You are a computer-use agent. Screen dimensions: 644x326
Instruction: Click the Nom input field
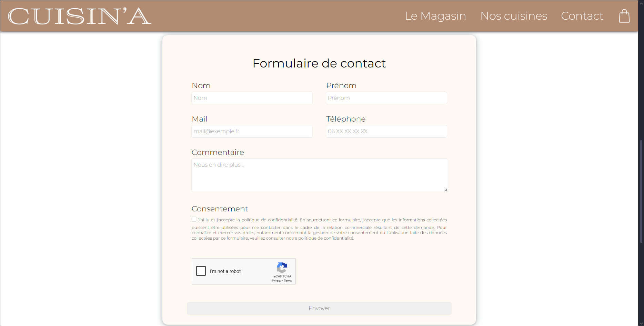252,98
